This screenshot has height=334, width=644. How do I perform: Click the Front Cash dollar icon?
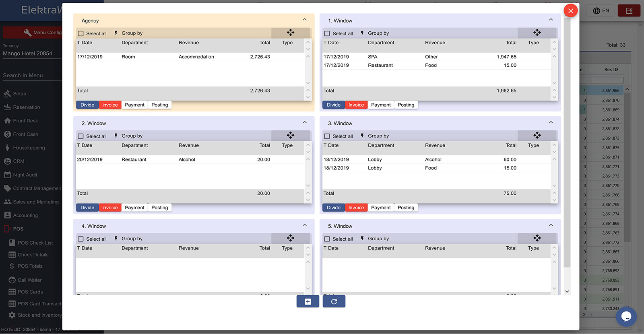coord(7,134)
